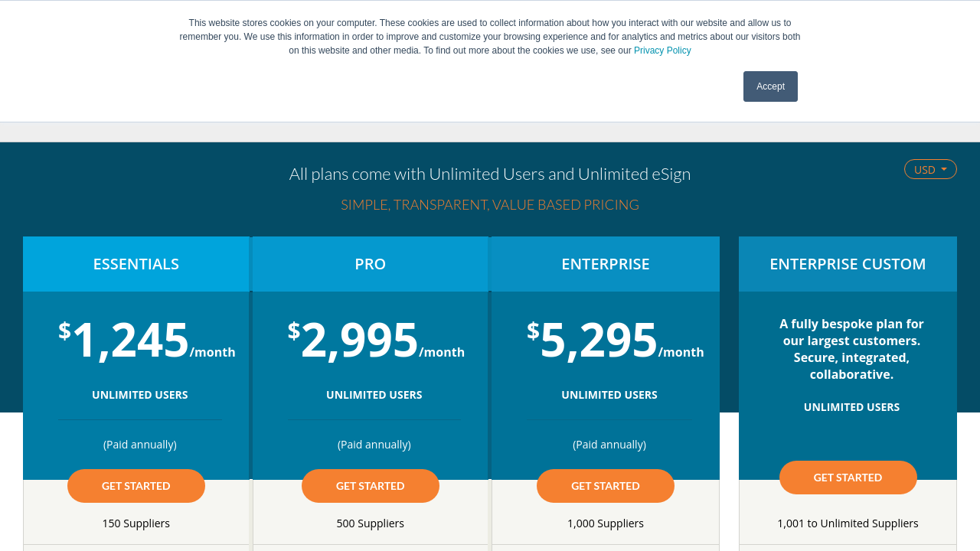Screen dimensions: 980x551
Task: Click the 1,001 to Unlimited Suppliers row
Action: (x=848, y=523)
